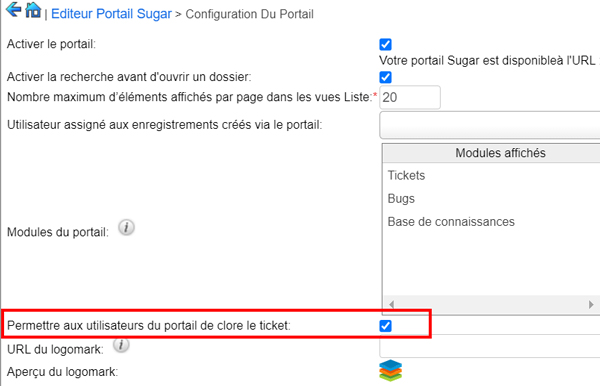Focus the max items per page field

pos(410,98)
